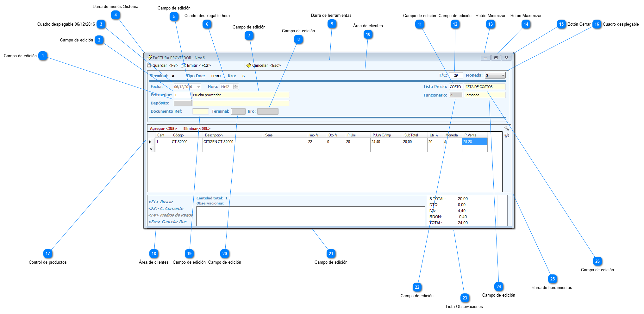This screenshot has height=314, width=644.
Task: Click the Código column header
Action: click(187, 135)
